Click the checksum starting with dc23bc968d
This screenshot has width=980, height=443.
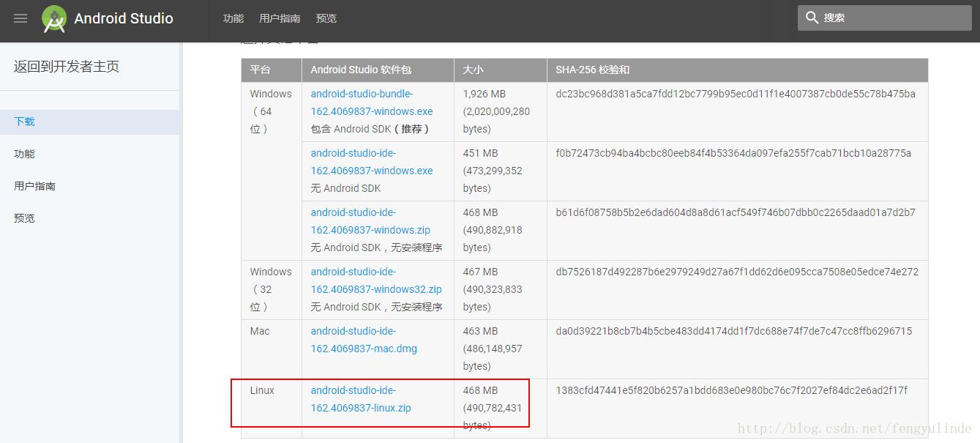[736, 94]
